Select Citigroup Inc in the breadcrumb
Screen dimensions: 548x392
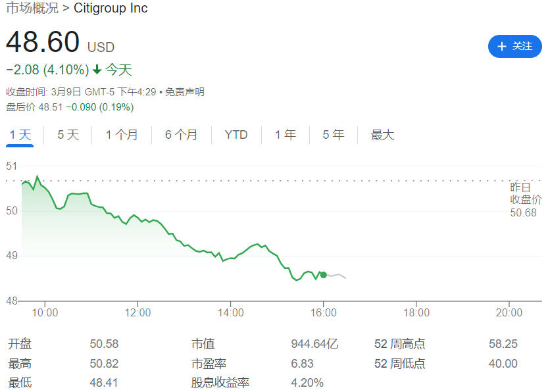coord(111,9)
